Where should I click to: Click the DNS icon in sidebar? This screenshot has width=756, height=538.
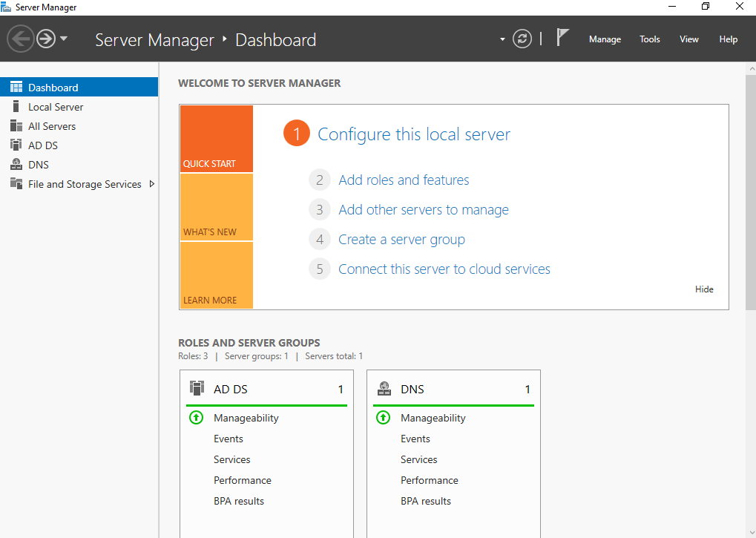(16, 165)
